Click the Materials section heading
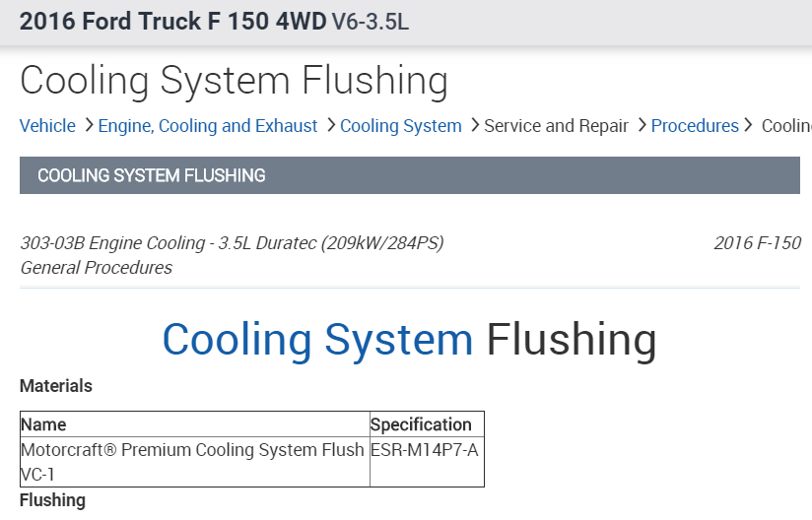Image resolution: width=812 pixels, height=520 pixels. coord(56,386)
